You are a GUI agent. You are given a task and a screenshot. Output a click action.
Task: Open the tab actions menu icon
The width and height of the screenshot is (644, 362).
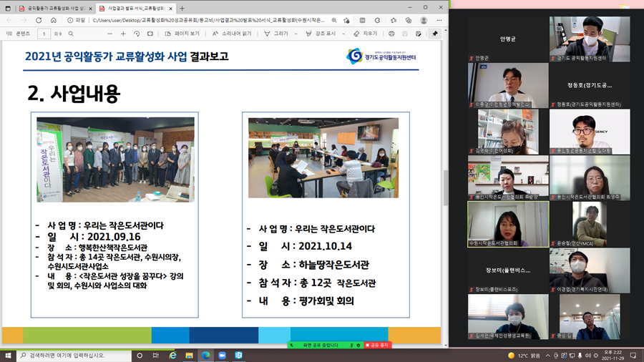click(x=8, y=8)
